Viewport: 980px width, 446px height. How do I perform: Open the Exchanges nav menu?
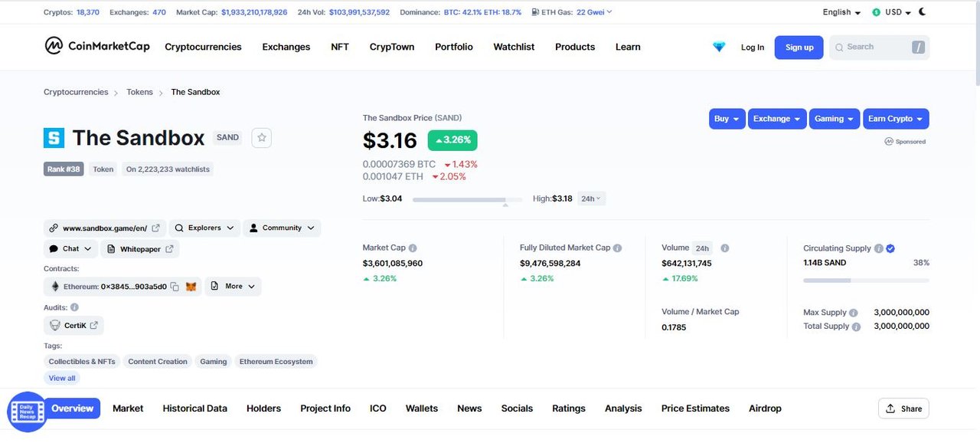(x=286, y=47)
